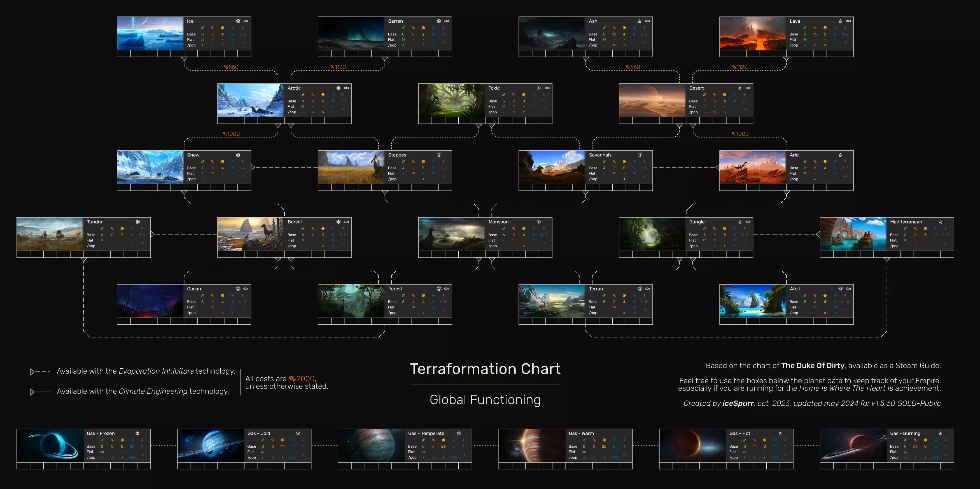The height and width of the screenshot is (489, 980).
Task: Click the green leaf food icon on Arctic card
Action: pyautogui.click(x=303, y=95)
